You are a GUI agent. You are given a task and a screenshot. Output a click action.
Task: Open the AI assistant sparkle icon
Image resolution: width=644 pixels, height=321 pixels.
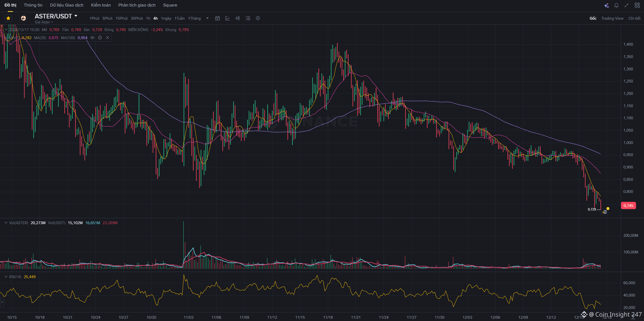coord(606,5)
